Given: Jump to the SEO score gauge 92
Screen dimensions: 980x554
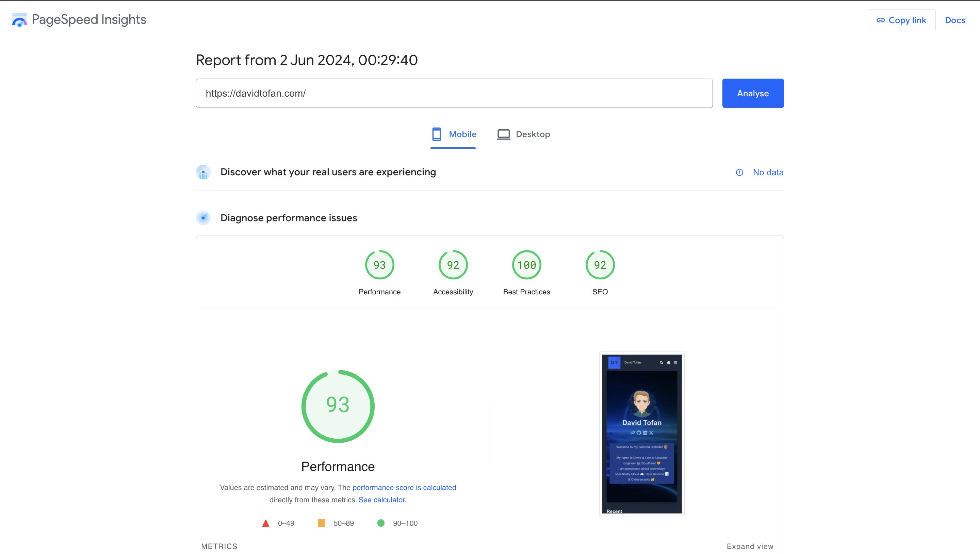Looking at the screenshot, I should coord(600,265).
